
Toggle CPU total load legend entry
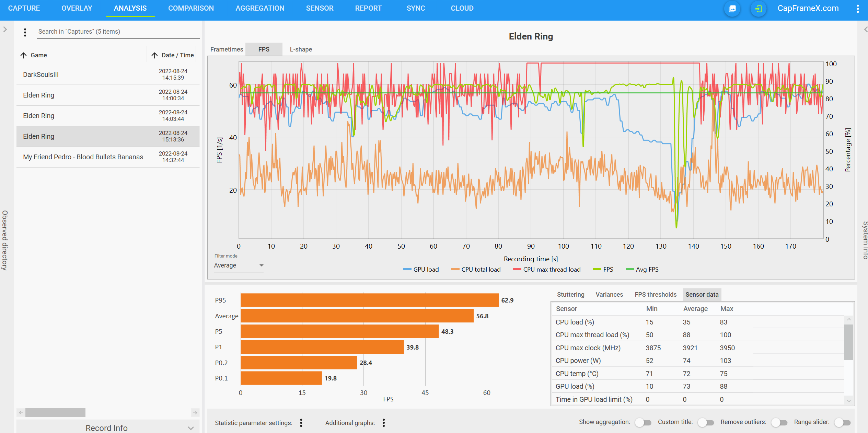(x=476, y=270)
